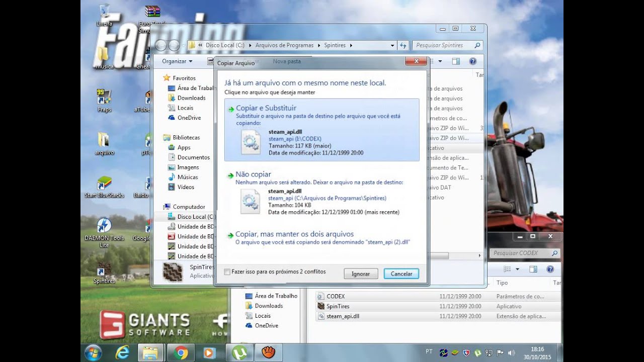
Task: Click refresh button beside Spintires address bar
Action: point(403,45)
